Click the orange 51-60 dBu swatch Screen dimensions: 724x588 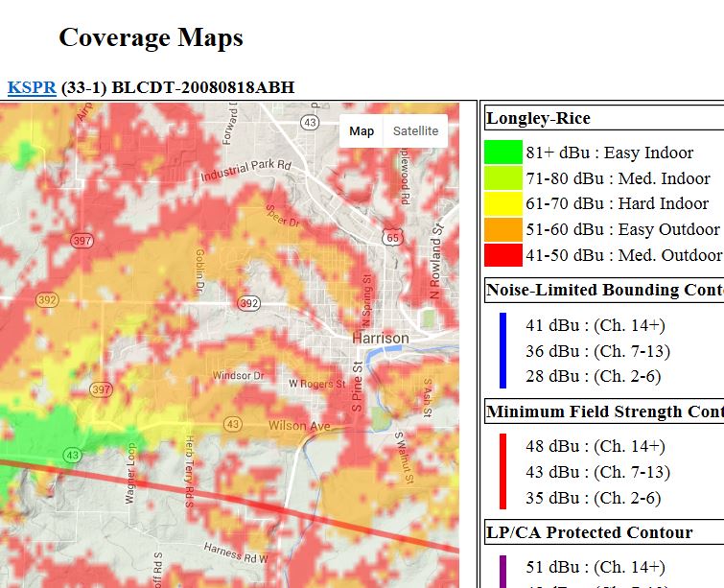pyautogui.click(x=502, y=229)
